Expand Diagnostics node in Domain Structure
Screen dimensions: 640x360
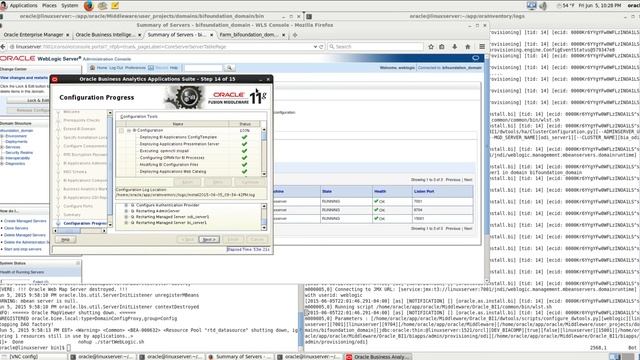(x=2, y=164)
